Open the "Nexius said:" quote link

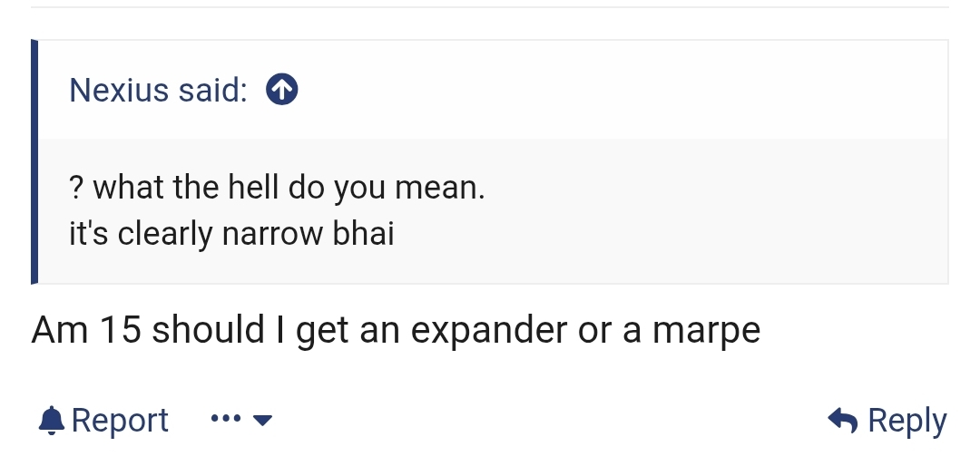point(158,90)
